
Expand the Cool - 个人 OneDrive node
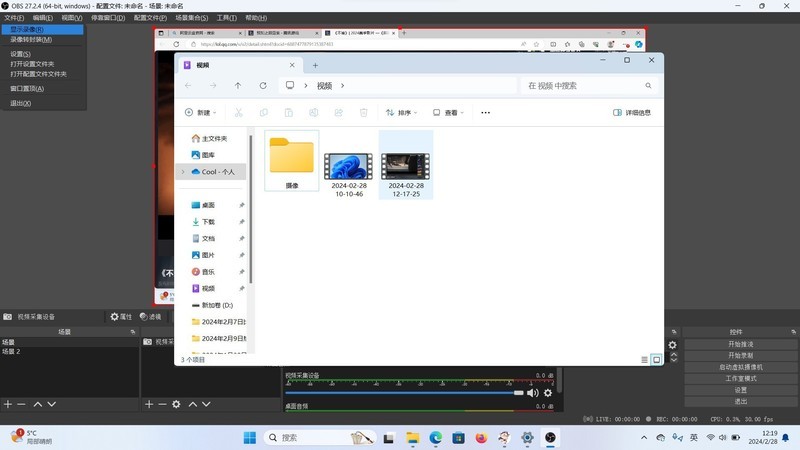click(183, 172)
